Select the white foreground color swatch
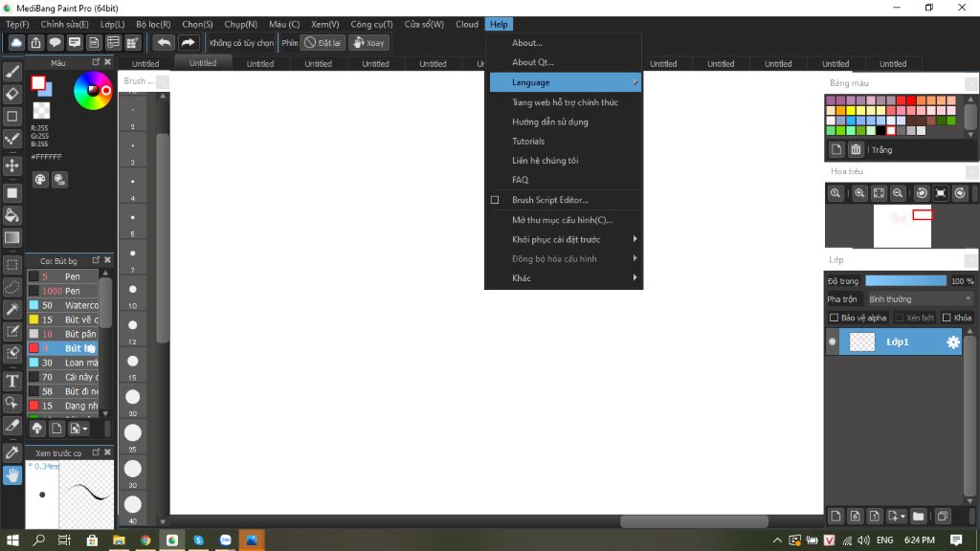Screen dimensions: 980x551 [38, 82]
